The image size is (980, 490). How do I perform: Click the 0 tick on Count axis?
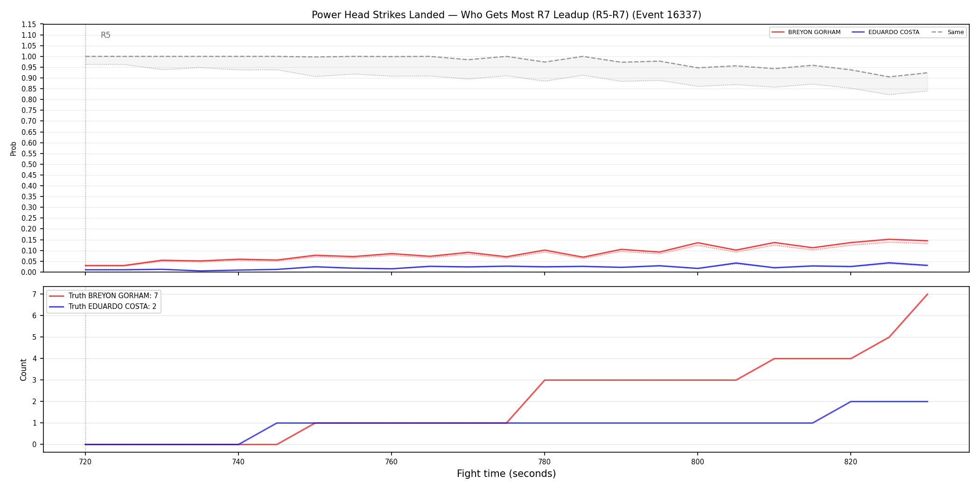pyautogui.click(x=35, y=444)
